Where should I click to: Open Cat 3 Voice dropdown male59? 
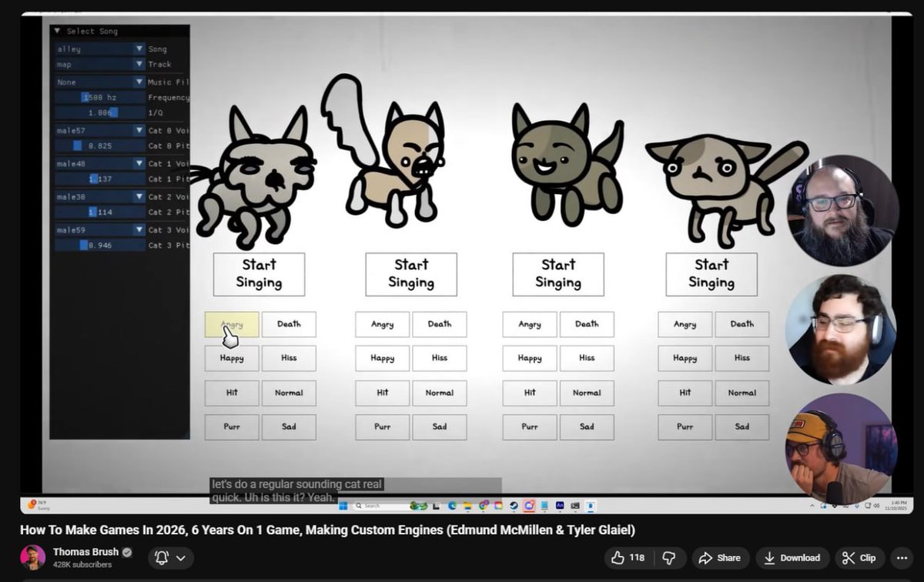click(x=99, y=230)
